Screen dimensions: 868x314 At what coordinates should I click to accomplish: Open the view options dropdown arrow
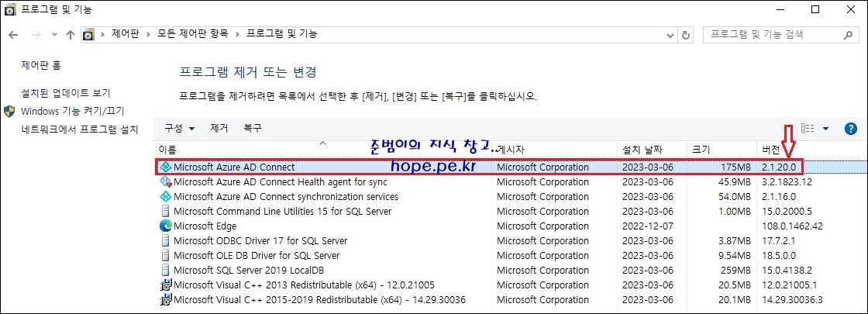[x=826, y=129]
